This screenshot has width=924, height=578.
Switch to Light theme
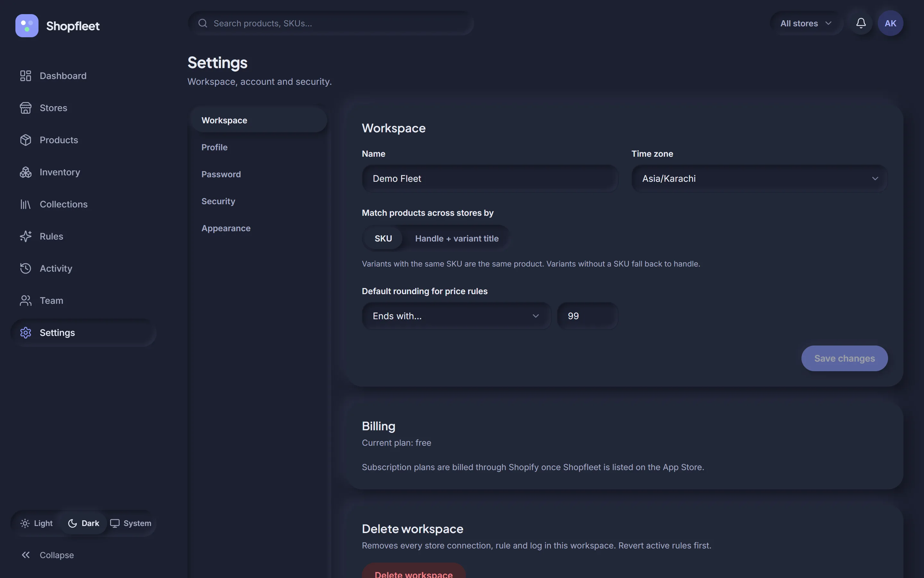point(37,523)
